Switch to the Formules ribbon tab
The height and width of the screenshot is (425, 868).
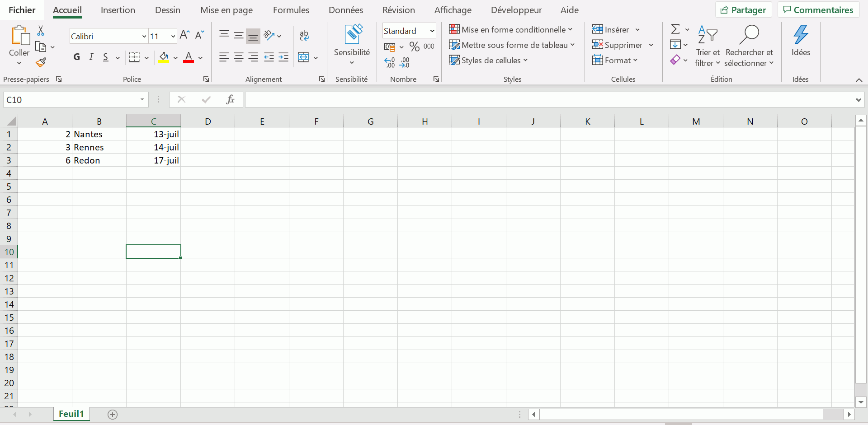[x=291, y=10]
